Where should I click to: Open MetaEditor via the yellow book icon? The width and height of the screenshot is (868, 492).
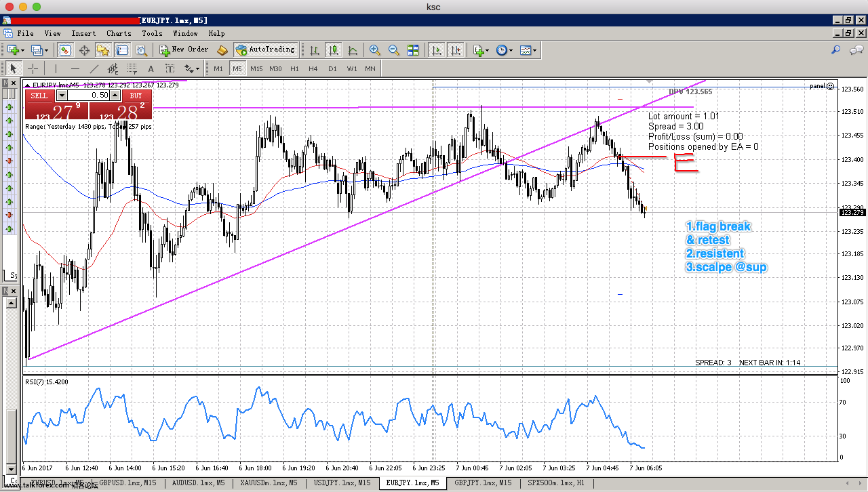(222, 50)
